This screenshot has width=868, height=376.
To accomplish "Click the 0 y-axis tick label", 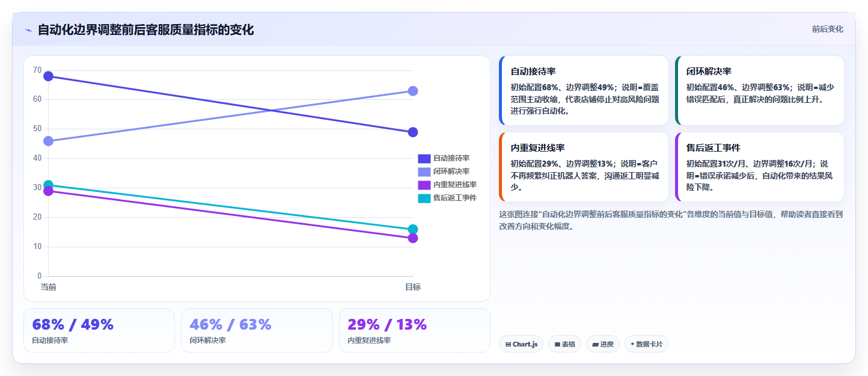I will 40,276.
